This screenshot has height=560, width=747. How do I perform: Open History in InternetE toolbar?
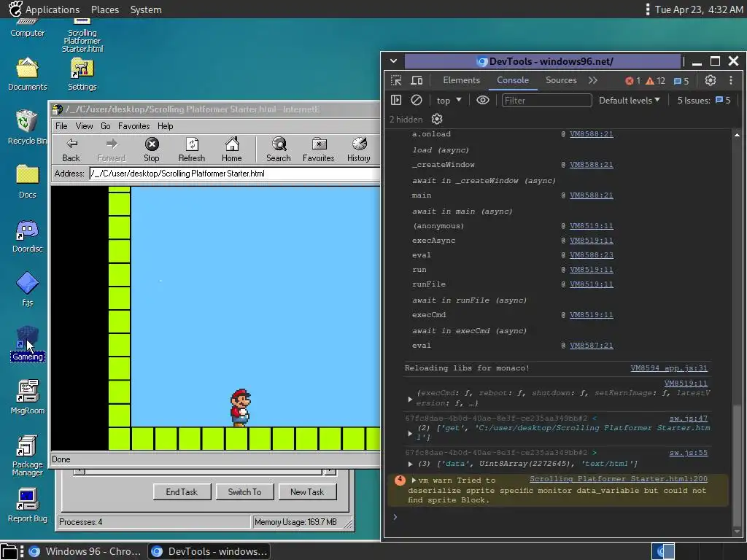[359, 150]
